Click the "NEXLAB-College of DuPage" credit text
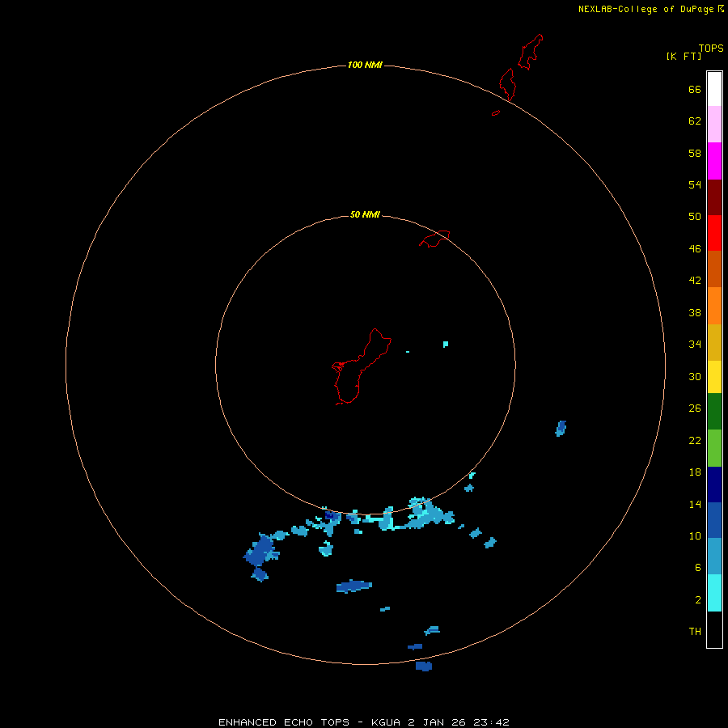The image size is (728, 728). 645,9
